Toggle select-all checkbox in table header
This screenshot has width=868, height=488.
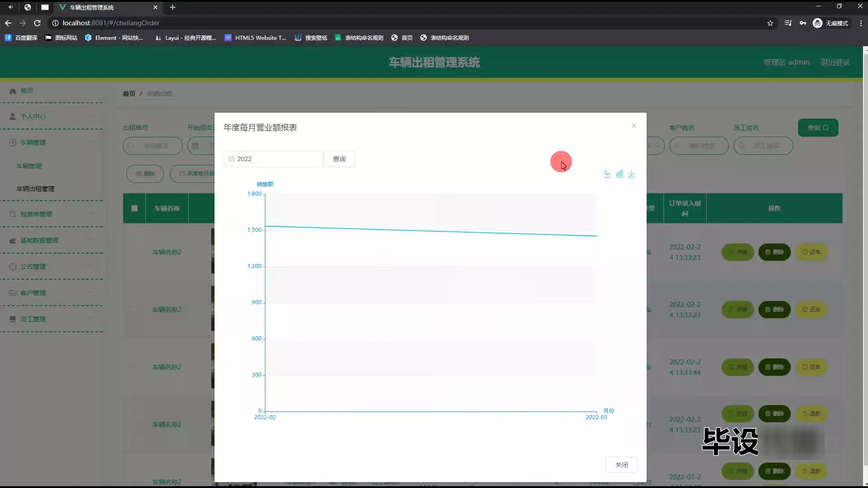[x=134, y=208]
